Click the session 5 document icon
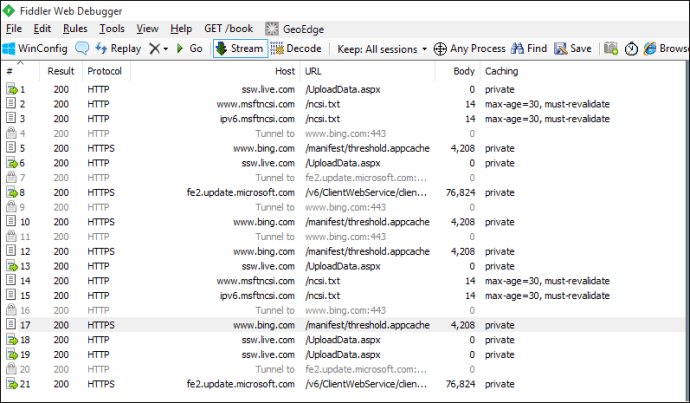This screenshot has width=690, height=403. pos(11,148)
